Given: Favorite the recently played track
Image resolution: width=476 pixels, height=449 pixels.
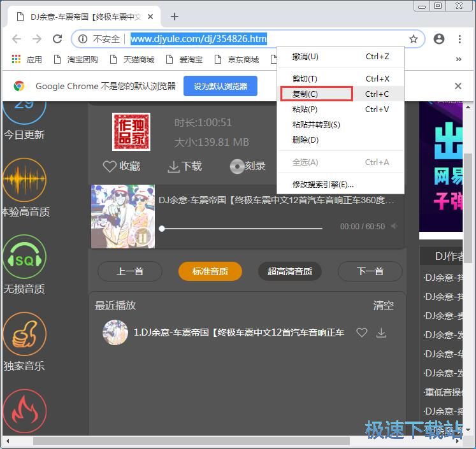Looking at the screenshot, I should (362, 332).
